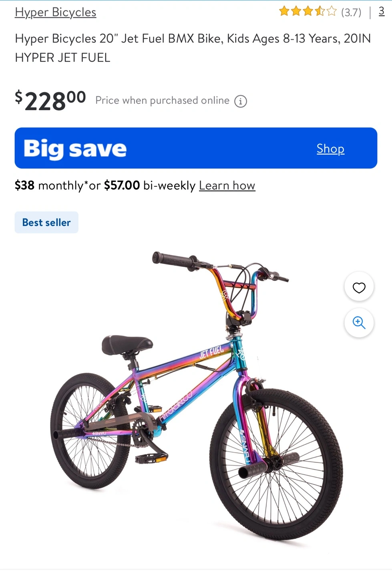Add bike to favorites with heart icon
Viewport: 392px width, 577px height.
click(359, 287)
